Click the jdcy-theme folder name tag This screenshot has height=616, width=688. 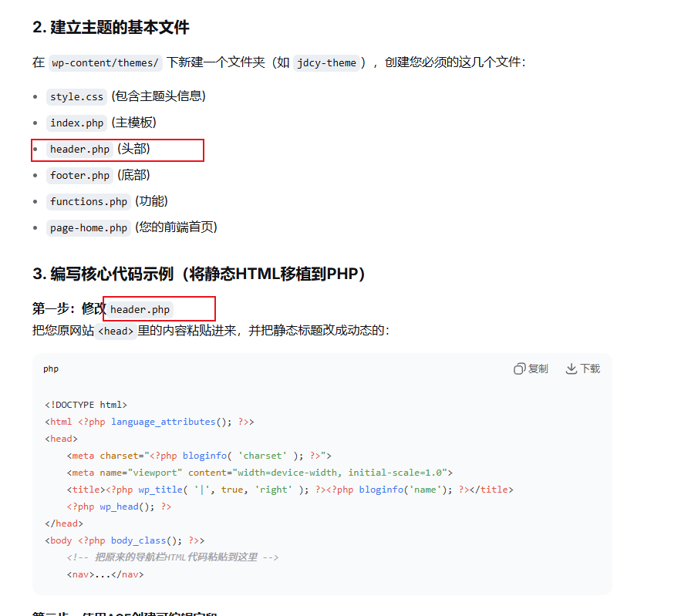(327, 62)
